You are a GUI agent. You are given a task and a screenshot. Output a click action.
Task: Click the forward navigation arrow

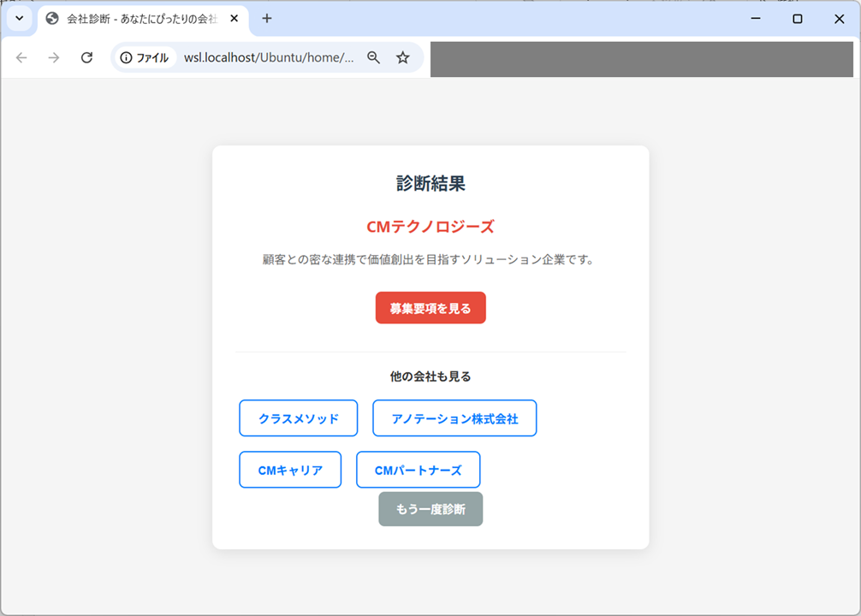click(53, 58)
